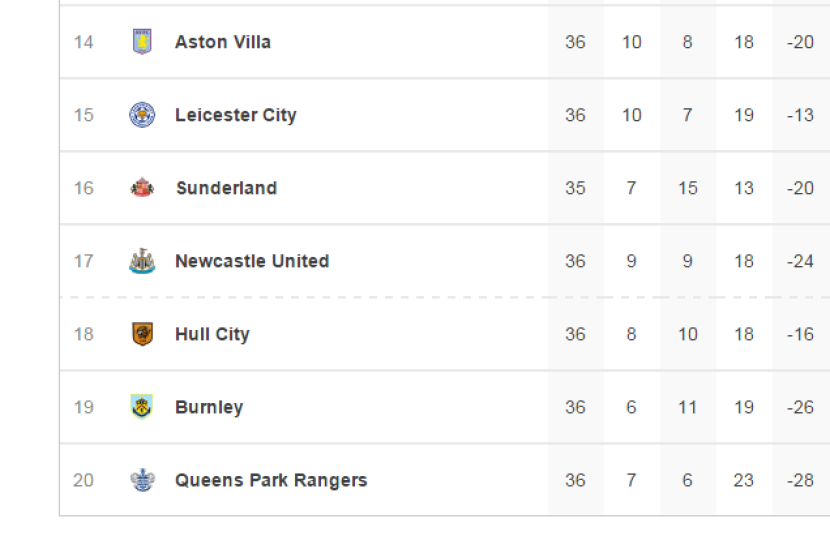
Task: Click Queens Park Rangers' -28 goal difference
Action: pyautogui.click(x=800, y=480)
